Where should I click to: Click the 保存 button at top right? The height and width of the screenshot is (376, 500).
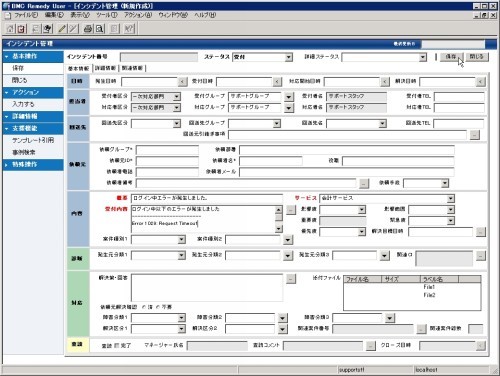[451, 57]
